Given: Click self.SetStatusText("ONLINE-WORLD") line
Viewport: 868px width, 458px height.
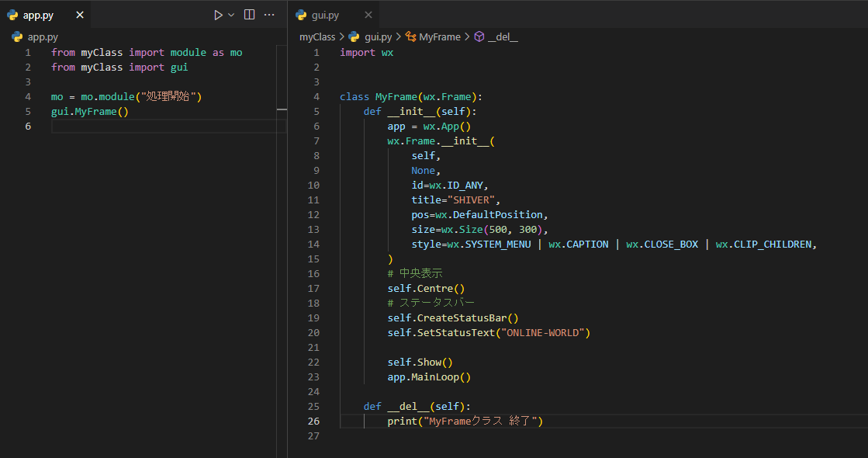Looking at the screenshot, I should click(489, 333).
